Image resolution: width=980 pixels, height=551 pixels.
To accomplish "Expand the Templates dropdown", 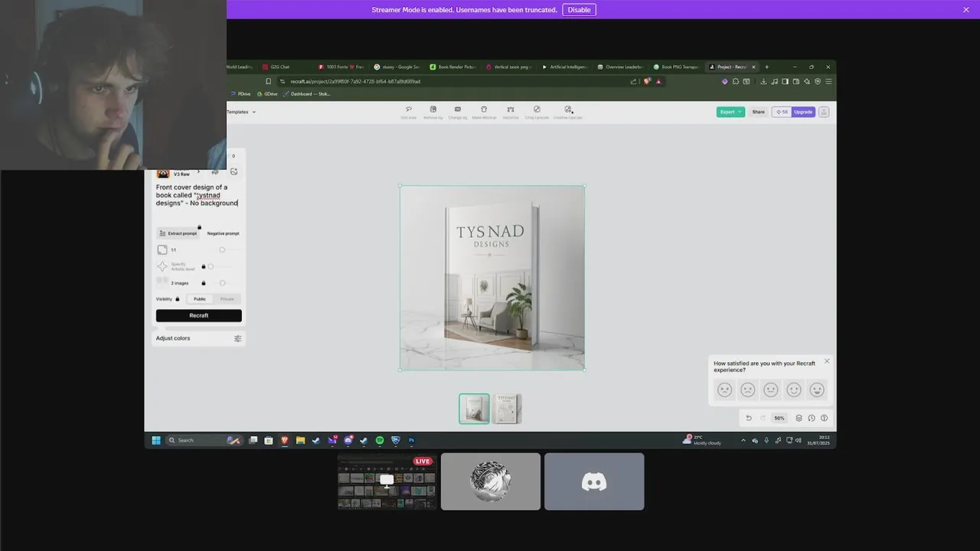I will [x=241, y=112].
